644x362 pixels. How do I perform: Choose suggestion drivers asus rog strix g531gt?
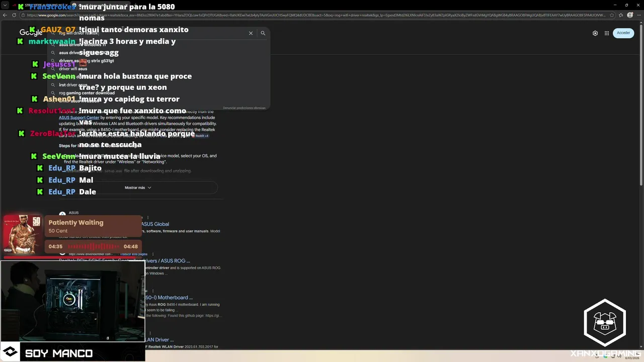pos(158,61)
